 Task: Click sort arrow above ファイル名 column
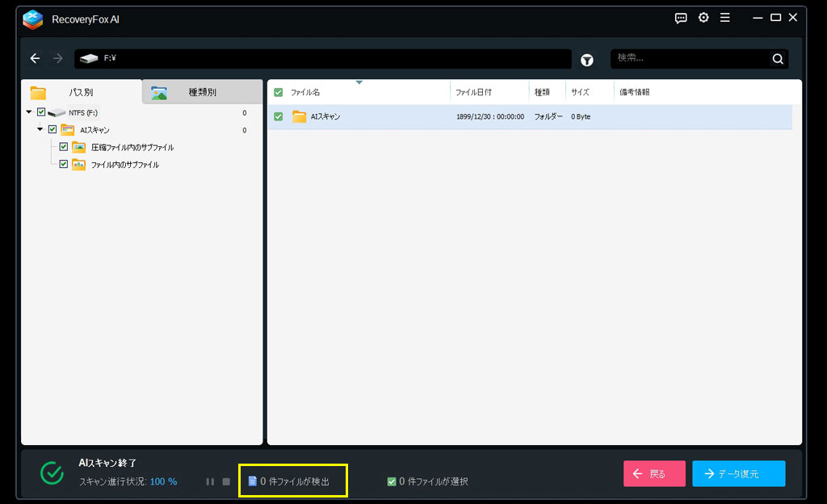(x=359, y=82)
